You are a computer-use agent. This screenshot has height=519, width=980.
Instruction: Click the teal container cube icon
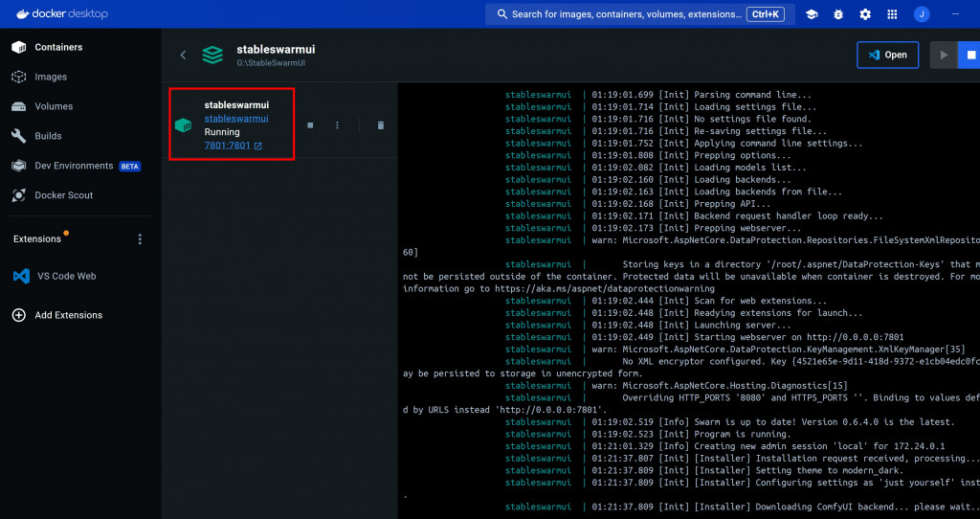pyautogui.click(x=183, y=125)
